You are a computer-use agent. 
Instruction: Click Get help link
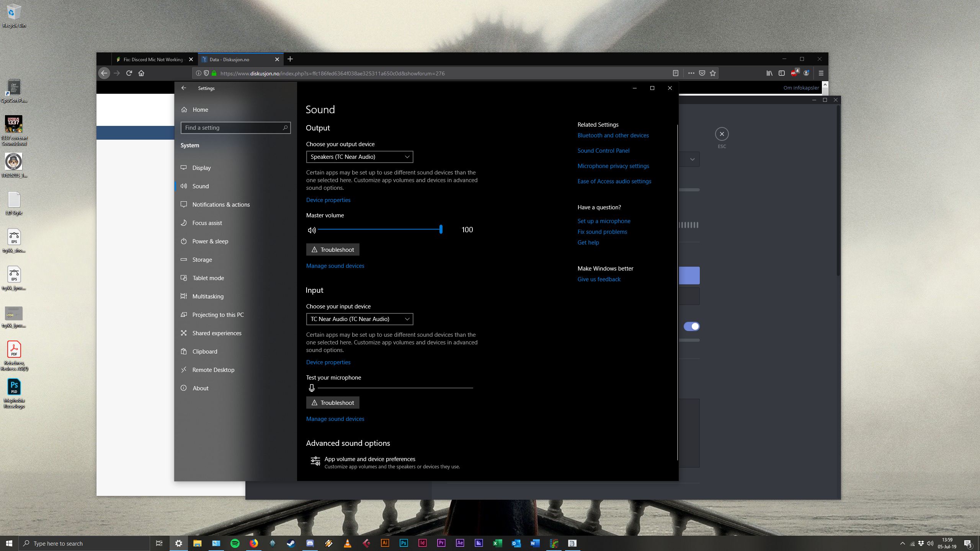coord(588,243)
